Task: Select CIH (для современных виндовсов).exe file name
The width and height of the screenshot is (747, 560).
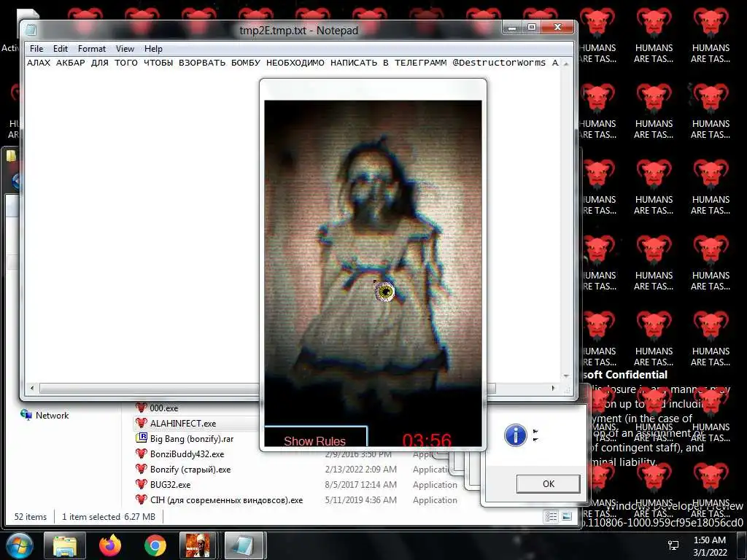Action: [226, 500]
